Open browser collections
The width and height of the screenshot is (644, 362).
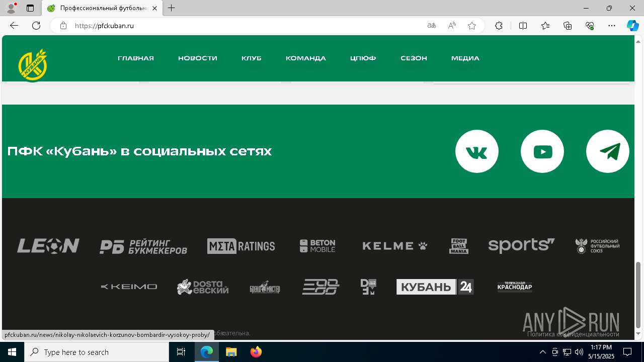point(568,26)
